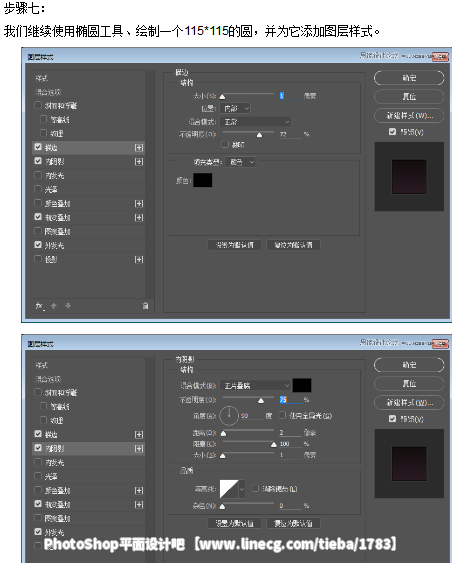Viewport: 452px width, 563px height.
Task: Click stroke size value field showing 1
Action: click(290, 96)
